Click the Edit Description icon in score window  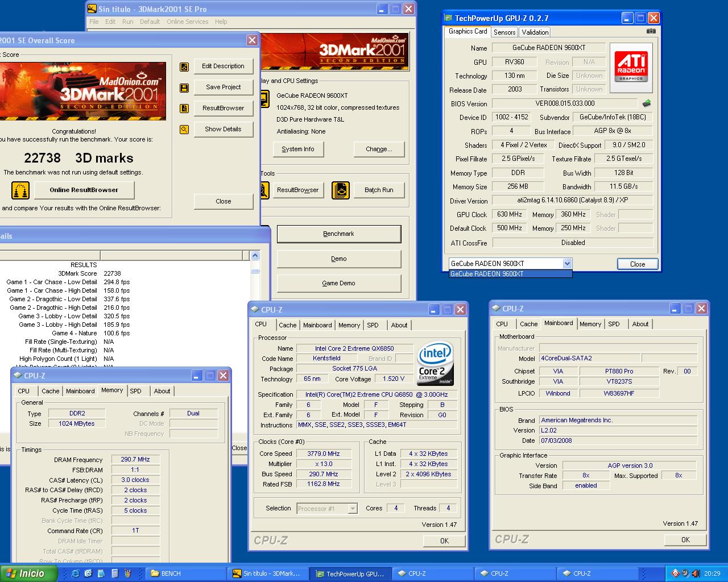(x=184, y=66)
